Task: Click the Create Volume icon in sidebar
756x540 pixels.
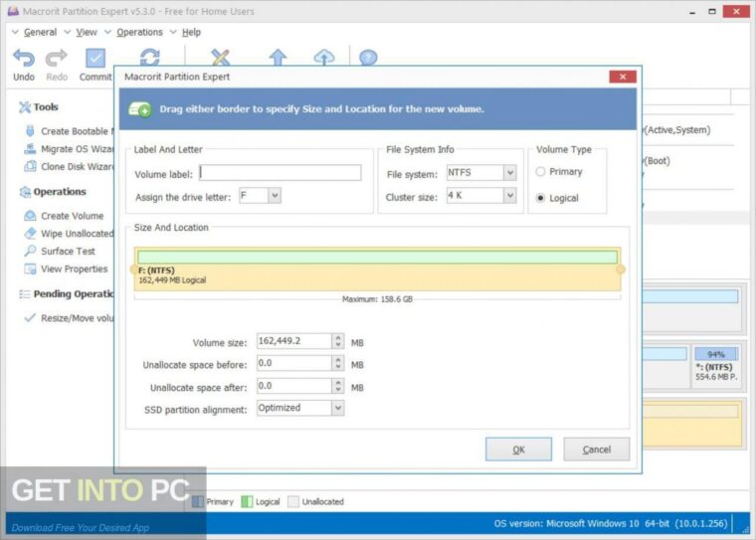Action: click(x=30, y=216)
